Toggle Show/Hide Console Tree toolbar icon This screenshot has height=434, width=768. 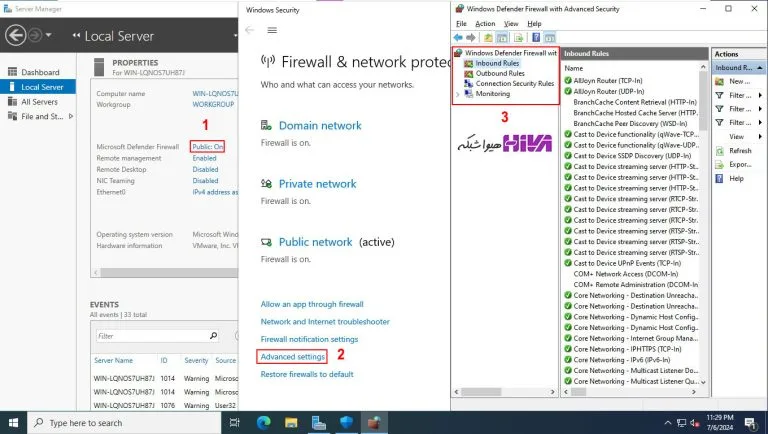502,38
